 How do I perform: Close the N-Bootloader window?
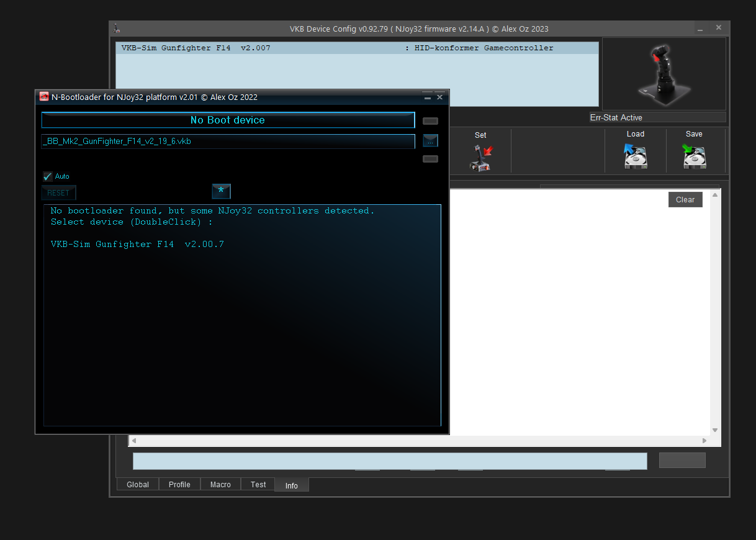tap(440, 97)
